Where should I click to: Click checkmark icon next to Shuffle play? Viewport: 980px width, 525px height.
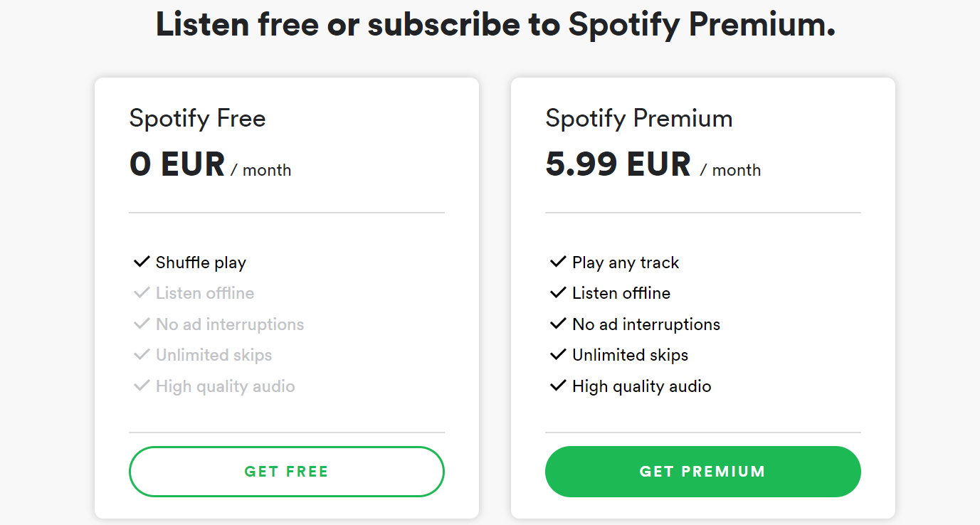point(141,262)
